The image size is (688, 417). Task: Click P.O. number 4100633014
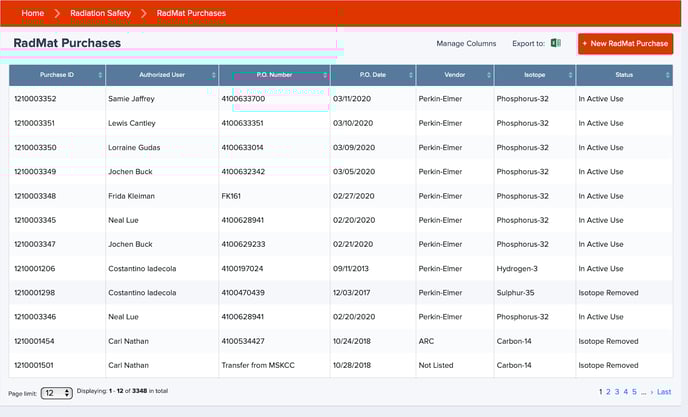242,147
